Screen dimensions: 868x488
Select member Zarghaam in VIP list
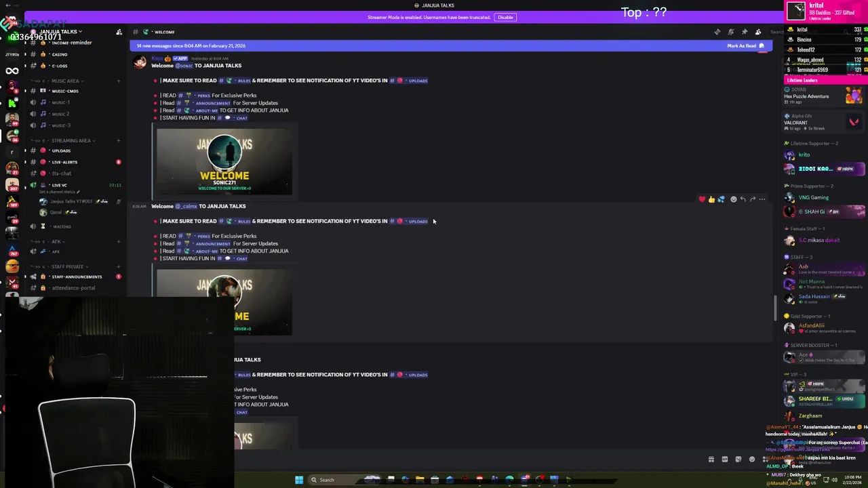pos(823,415)
